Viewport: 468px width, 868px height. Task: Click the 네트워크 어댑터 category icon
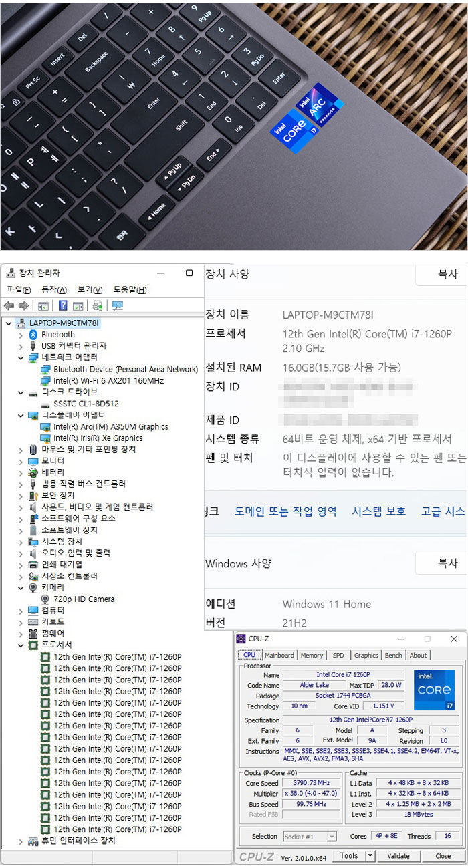click(x=33, y=357)
